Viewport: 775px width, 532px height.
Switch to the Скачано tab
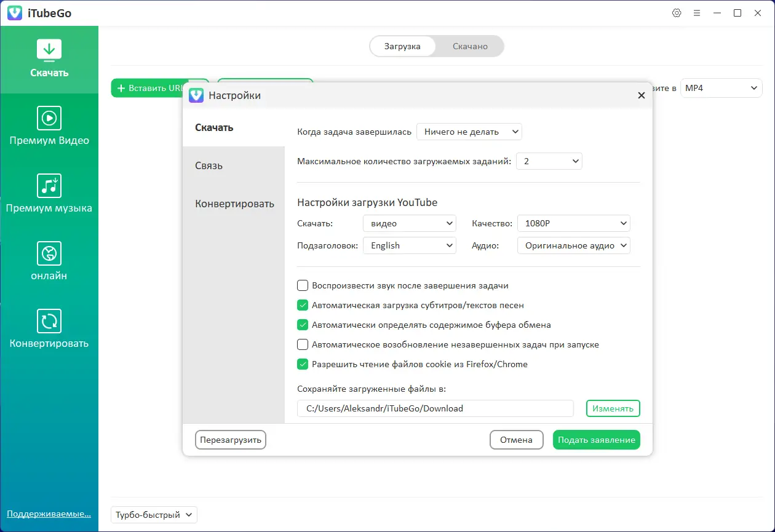[x=470, y=46]
